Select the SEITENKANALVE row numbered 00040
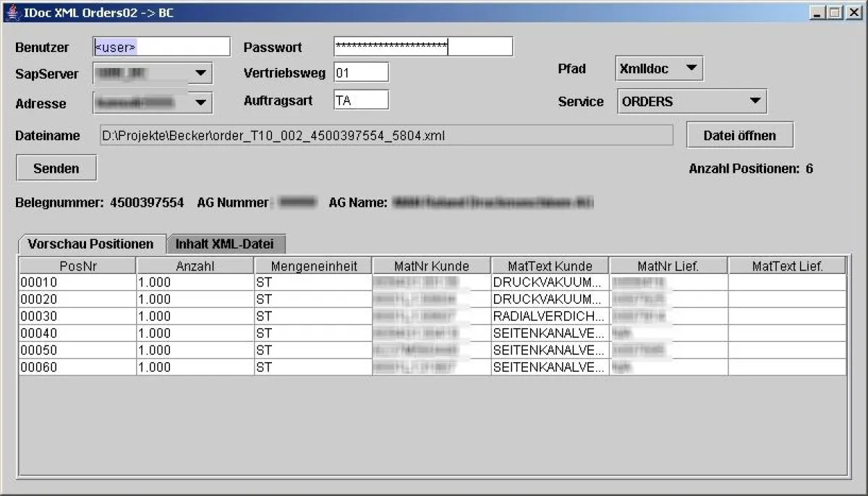The width and height of the screenshot is (868, 496). (76, 333)
